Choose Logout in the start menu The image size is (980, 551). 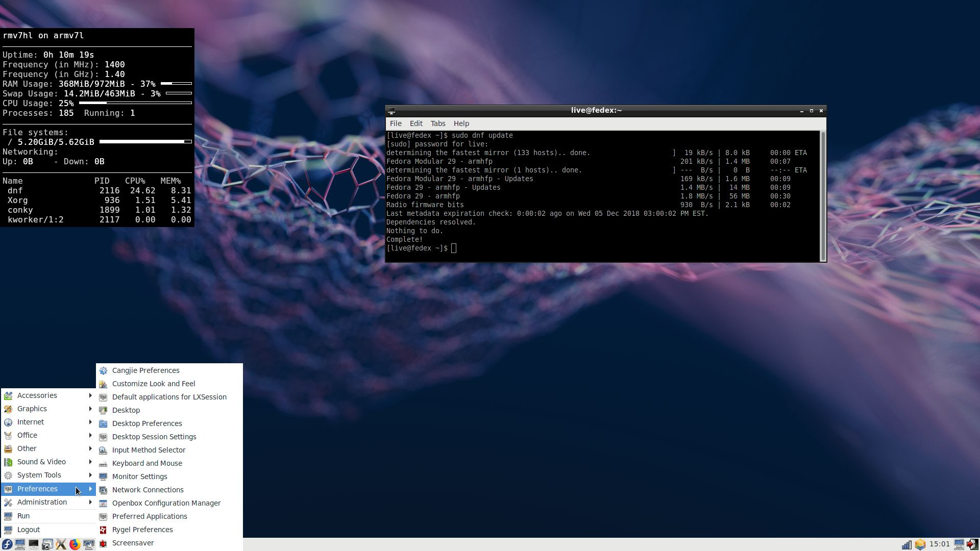coord(28,530)
